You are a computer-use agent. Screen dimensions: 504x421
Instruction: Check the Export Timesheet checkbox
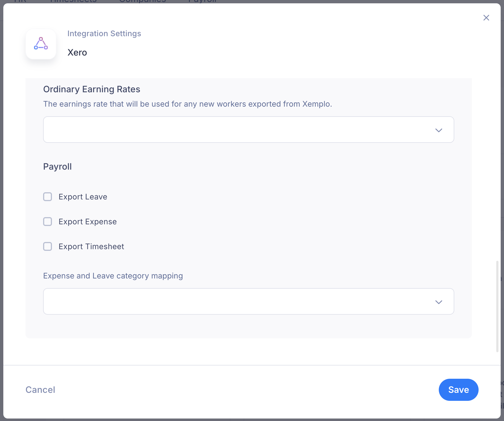tap(48, 246)
